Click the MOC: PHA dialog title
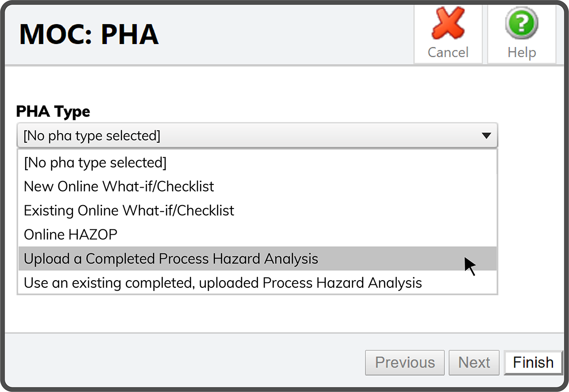This screenshot has height=392, width=569. [89, 34]
